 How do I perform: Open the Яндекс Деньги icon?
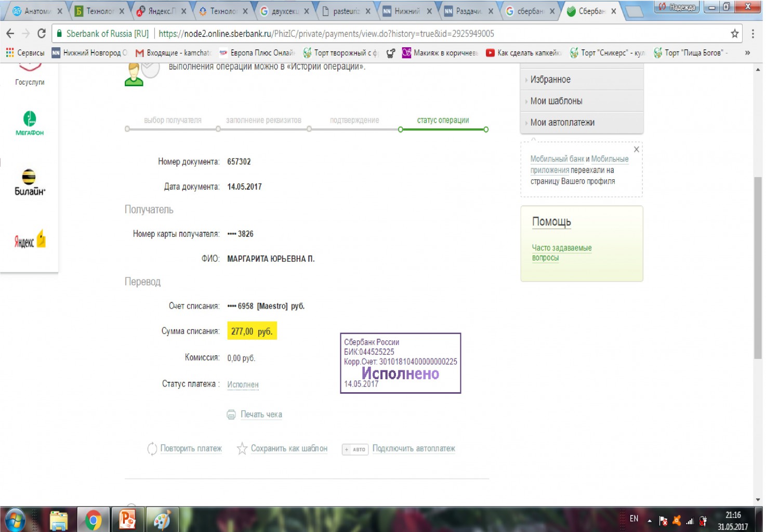click(x=30, y=240)
